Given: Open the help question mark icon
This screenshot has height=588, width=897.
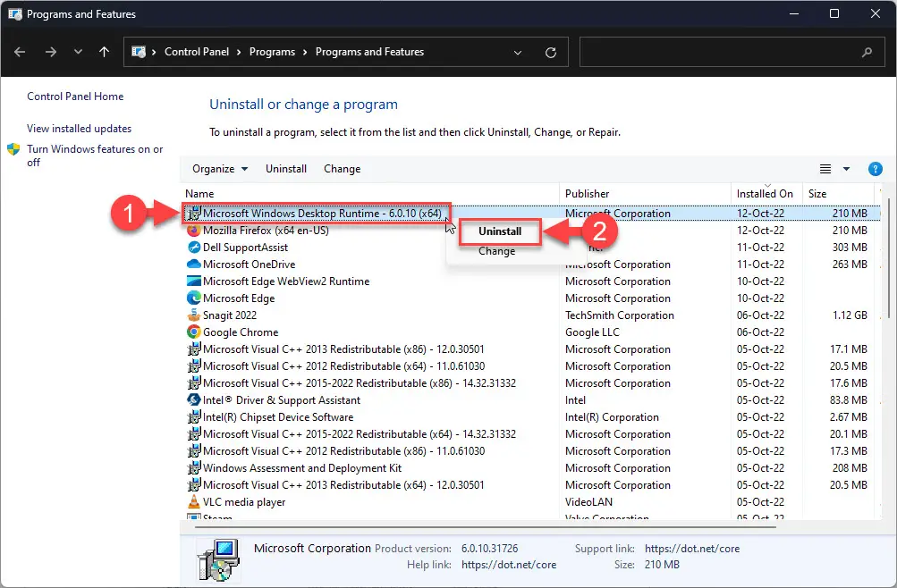Looking at the screenshot, I should 875,169.
